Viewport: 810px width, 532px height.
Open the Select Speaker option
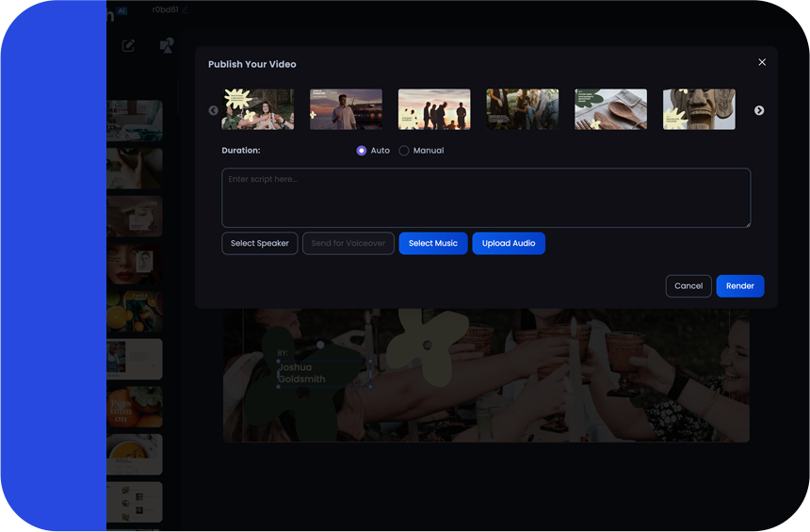point(260,243)
